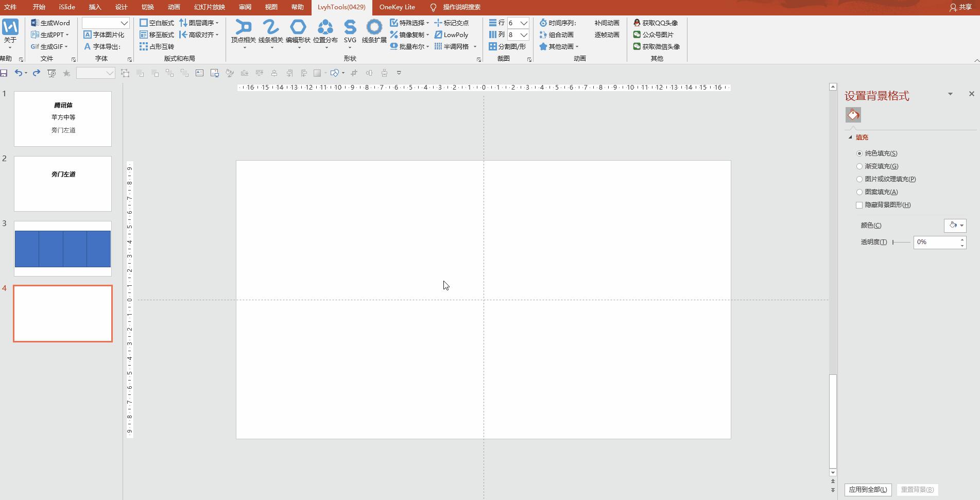This screenshot has width=980, height=500.
Task: Click the 字体导出 font export tool
Action: pyautogui.click(x=102, y=46)
